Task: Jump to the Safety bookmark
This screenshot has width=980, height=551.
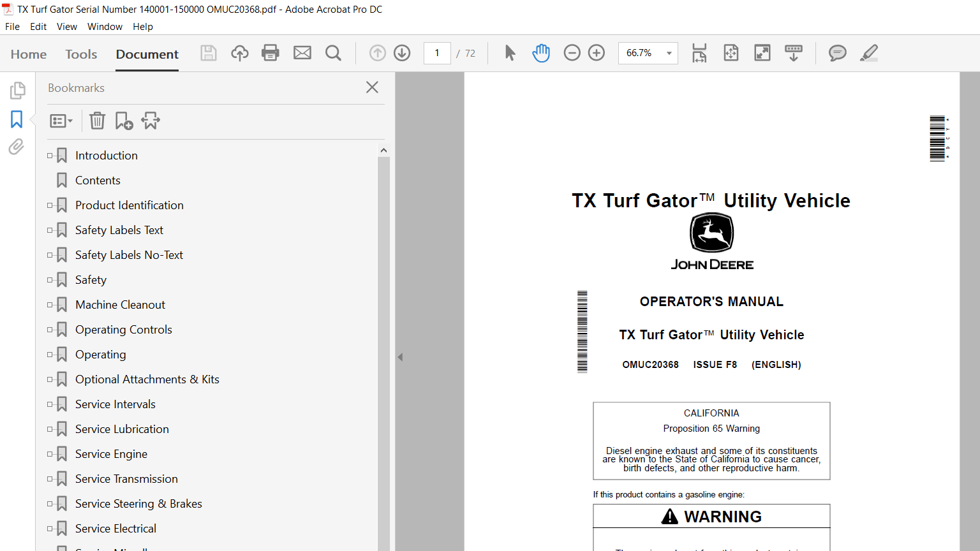Action: (91, 280)
